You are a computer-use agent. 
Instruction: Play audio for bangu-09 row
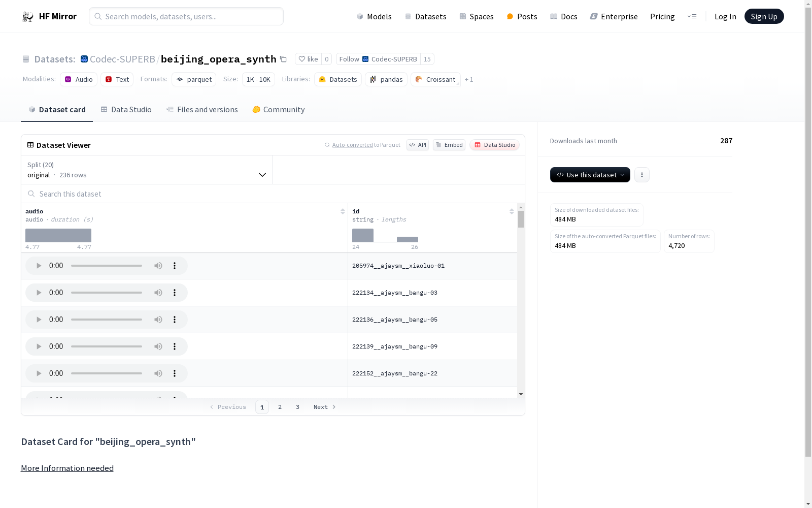tap(39, 346)
